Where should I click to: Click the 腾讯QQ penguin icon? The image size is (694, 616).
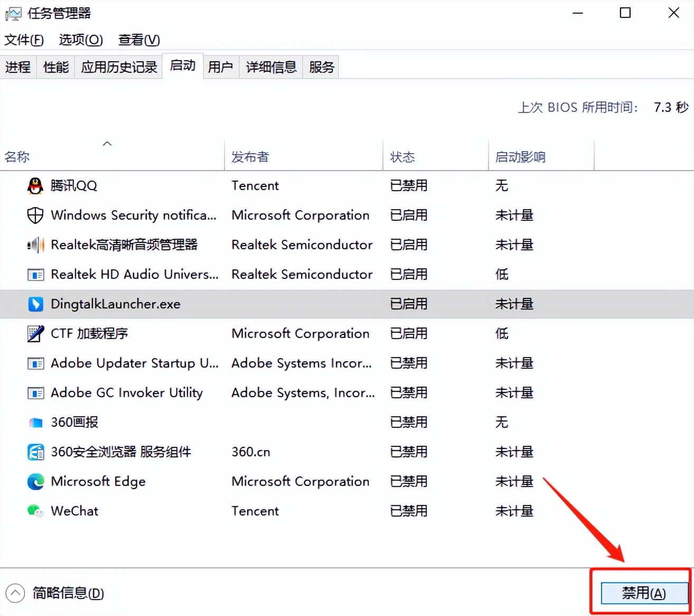35,185
